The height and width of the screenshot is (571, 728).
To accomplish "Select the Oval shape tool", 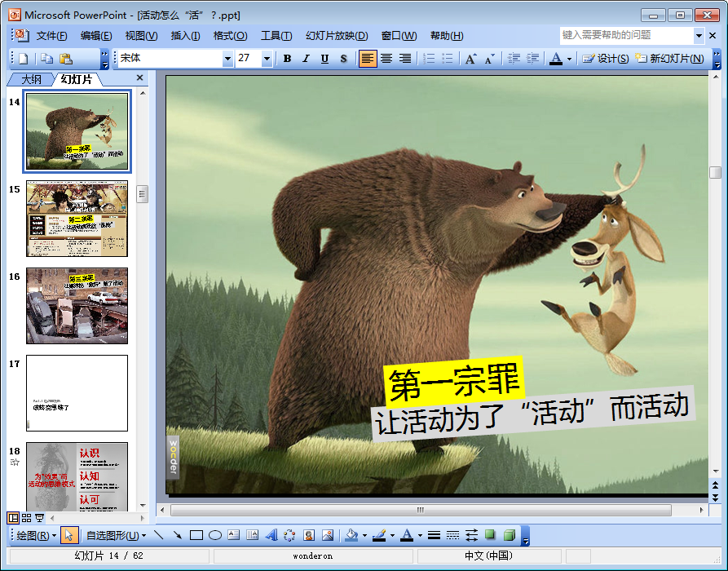I will pyautogui.click(x=215, y=535).
